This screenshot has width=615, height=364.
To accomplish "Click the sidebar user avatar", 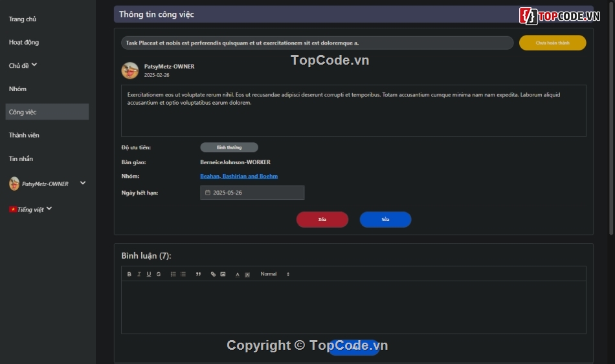I will 14,184.
